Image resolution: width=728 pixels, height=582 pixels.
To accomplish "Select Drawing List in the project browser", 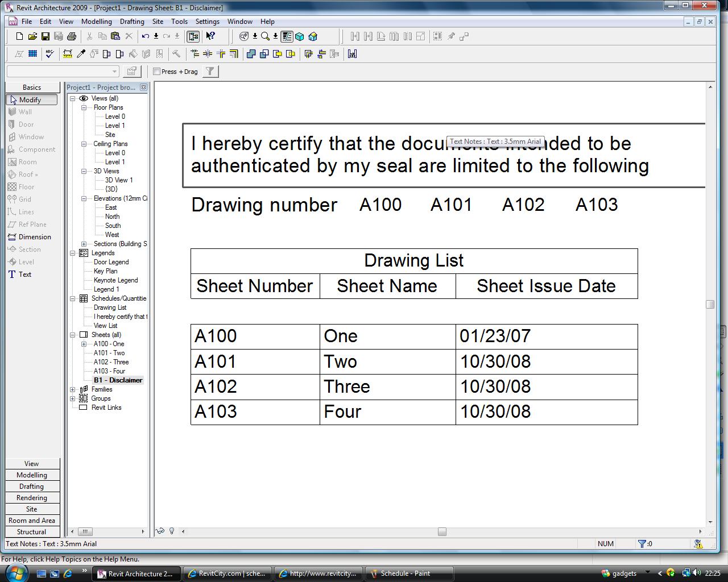I will (110, 307).
